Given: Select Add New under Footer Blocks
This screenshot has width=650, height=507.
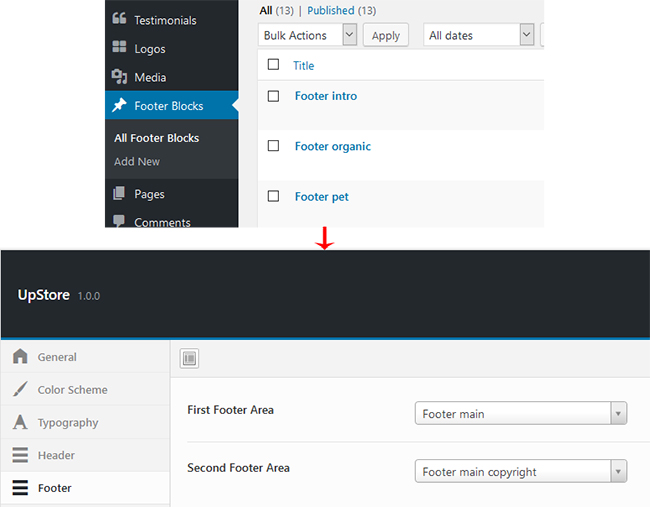Looking at the screenshot, I should coord(137,162).
